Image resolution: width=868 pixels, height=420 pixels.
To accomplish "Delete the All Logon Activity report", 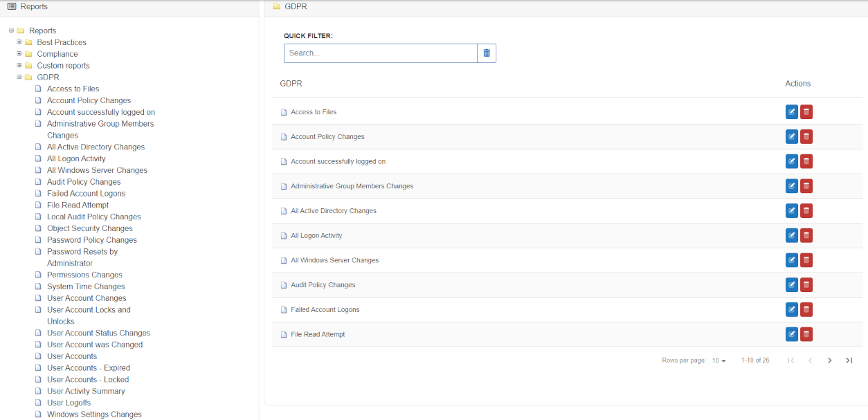I will (806, 235).
